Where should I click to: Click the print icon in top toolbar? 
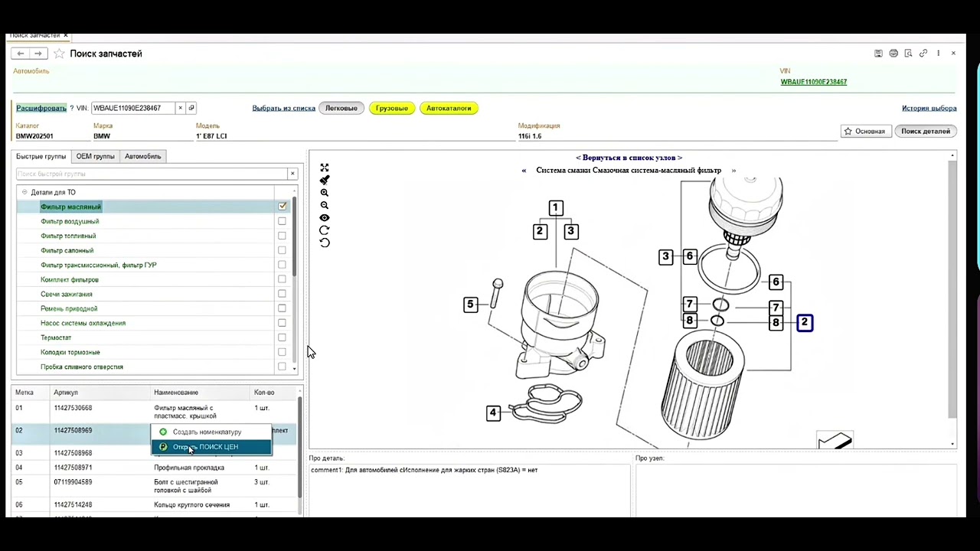pos(893,54)
